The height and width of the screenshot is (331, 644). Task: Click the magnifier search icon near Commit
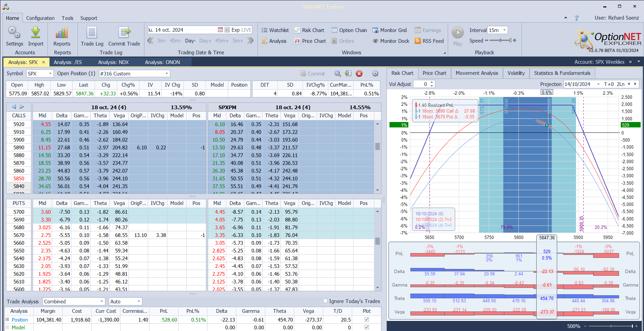tap(337, 73)
